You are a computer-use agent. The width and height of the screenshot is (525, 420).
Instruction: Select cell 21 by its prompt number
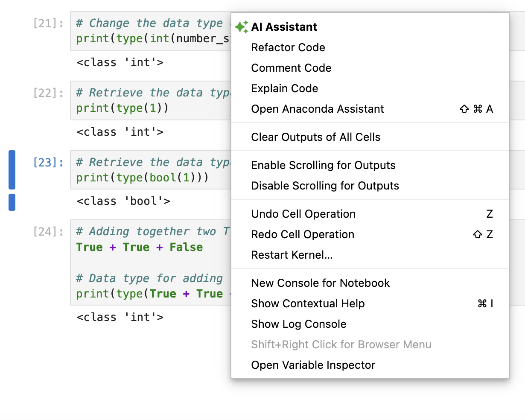click(x=48, y=23)
